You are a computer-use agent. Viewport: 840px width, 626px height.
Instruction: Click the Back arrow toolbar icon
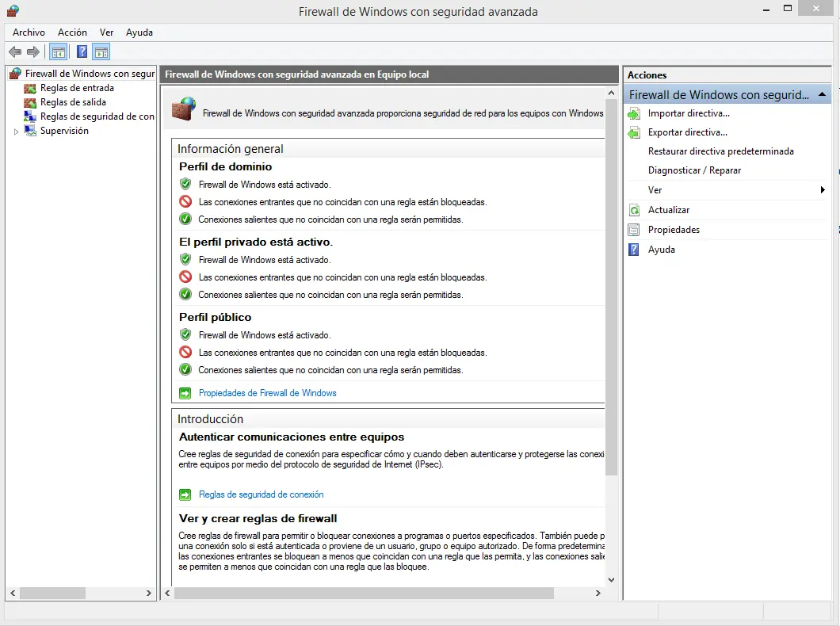[x=15, y=52]
